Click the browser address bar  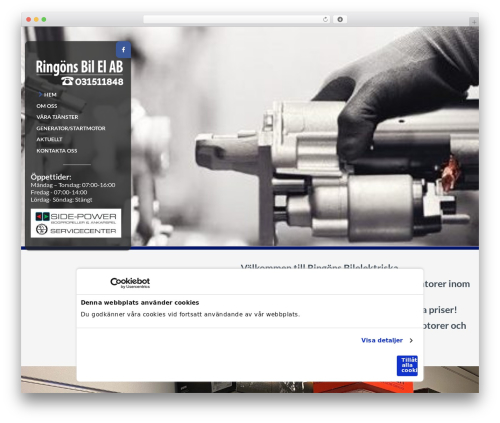237,19
